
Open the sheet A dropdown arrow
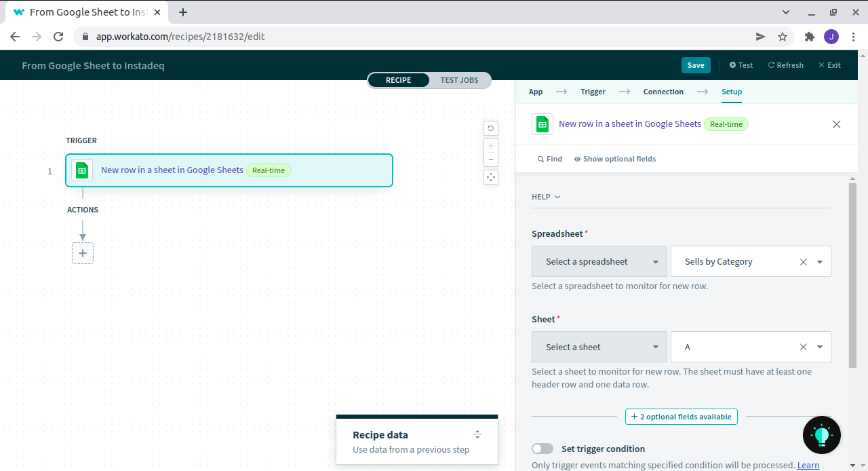[820, 347]
